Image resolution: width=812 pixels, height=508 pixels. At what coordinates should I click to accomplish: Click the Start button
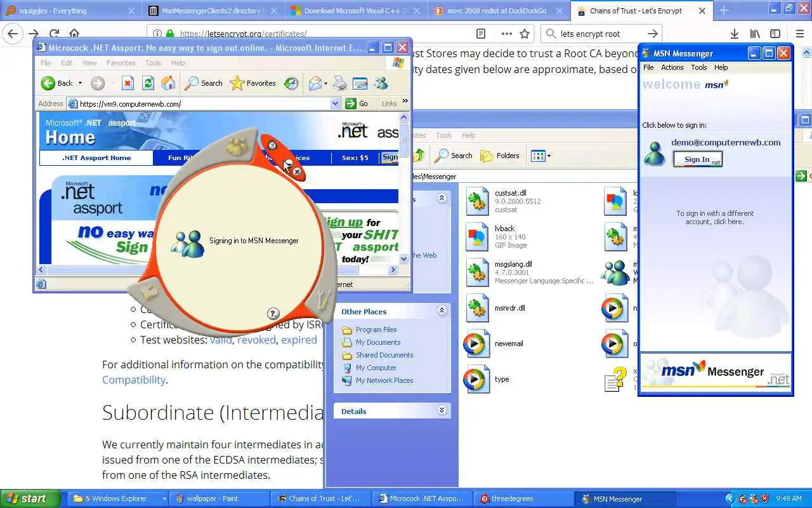point(30,498)
